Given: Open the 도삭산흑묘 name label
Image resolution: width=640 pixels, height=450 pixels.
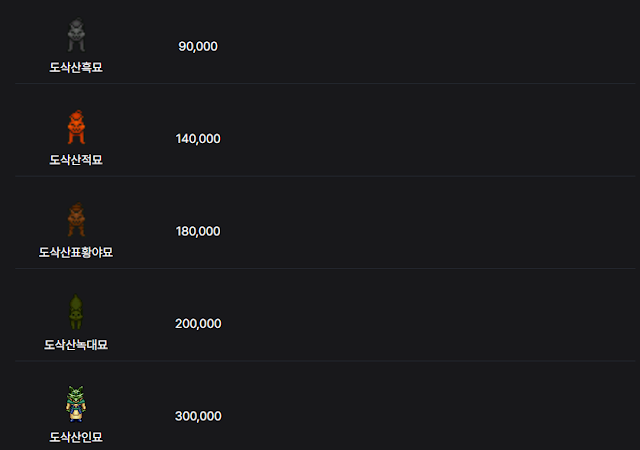Looking at the screenshot, I should [76, 67].
